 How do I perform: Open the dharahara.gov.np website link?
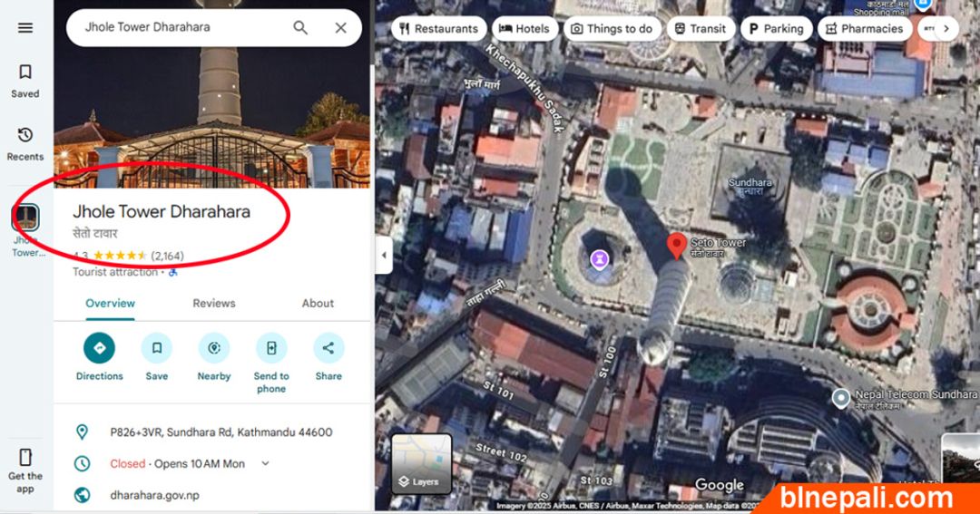(x=154, y=495)
